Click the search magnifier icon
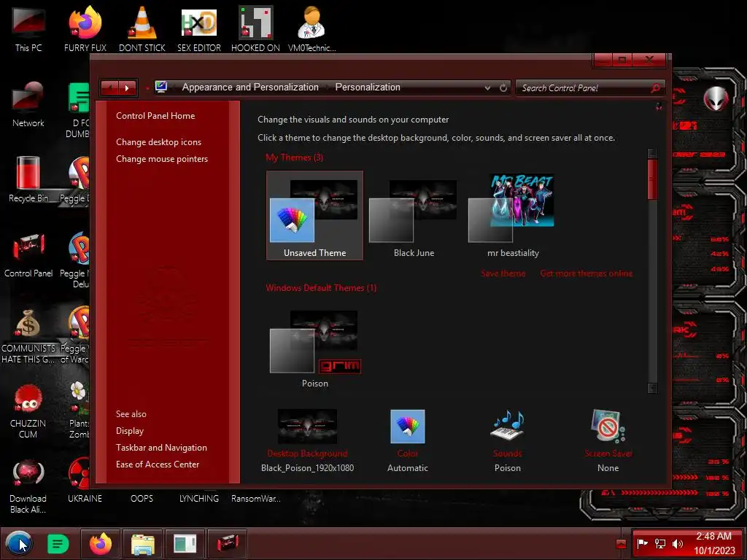This screenshot has width=747, height=560. 656,88
